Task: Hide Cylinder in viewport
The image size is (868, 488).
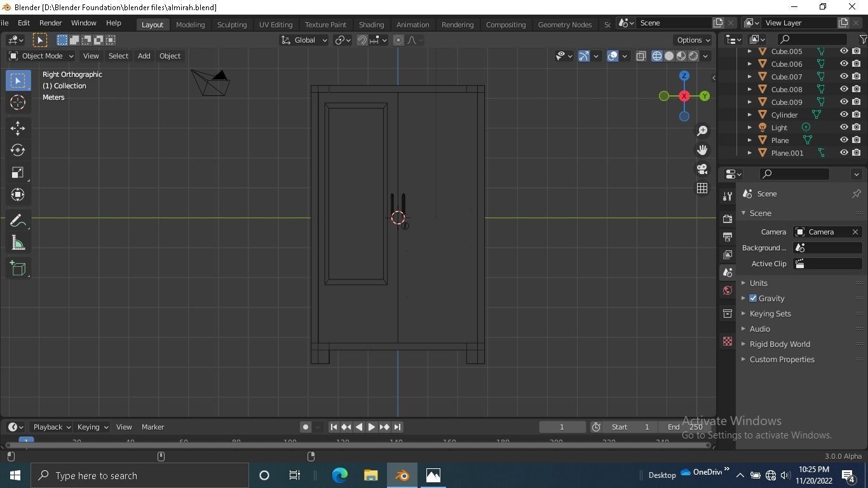Action: coord(844,115)
